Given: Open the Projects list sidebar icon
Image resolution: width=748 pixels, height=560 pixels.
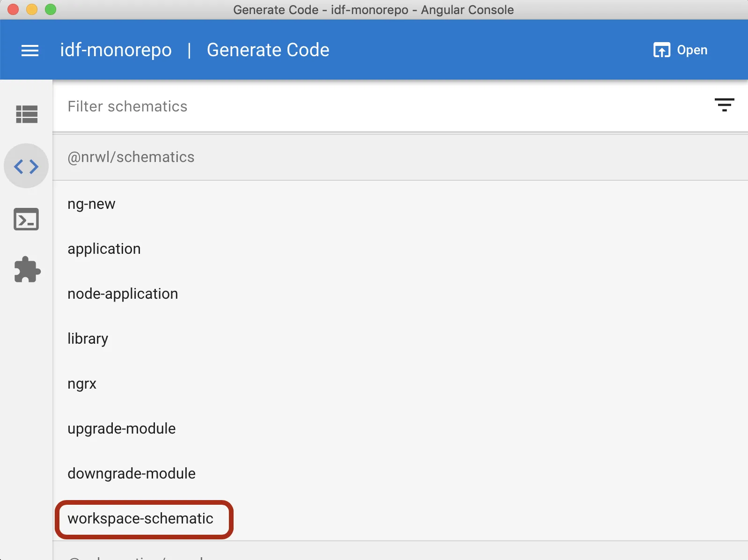Looking at the screenshot, I should 27,114.
